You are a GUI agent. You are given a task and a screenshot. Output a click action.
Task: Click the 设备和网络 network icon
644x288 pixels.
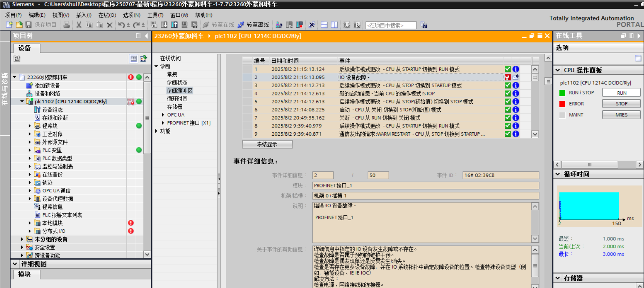click(30, 93)
